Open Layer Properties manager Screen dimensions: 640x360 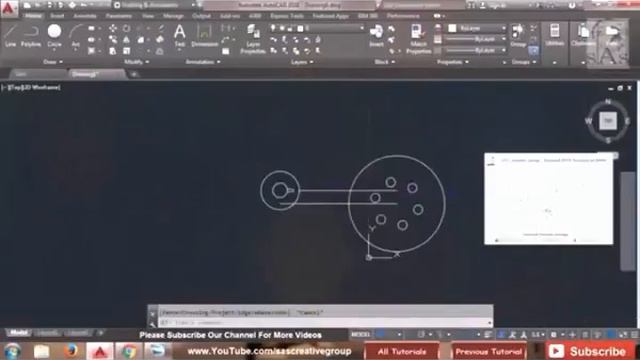(x=253, y=39)
